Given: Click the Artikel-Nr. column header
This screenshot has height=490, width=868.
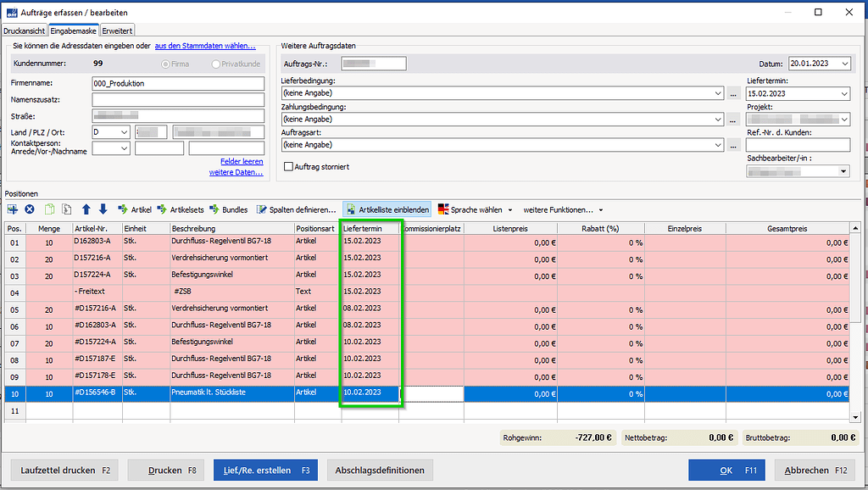Looking at the screenshot, I should point(97,228).
